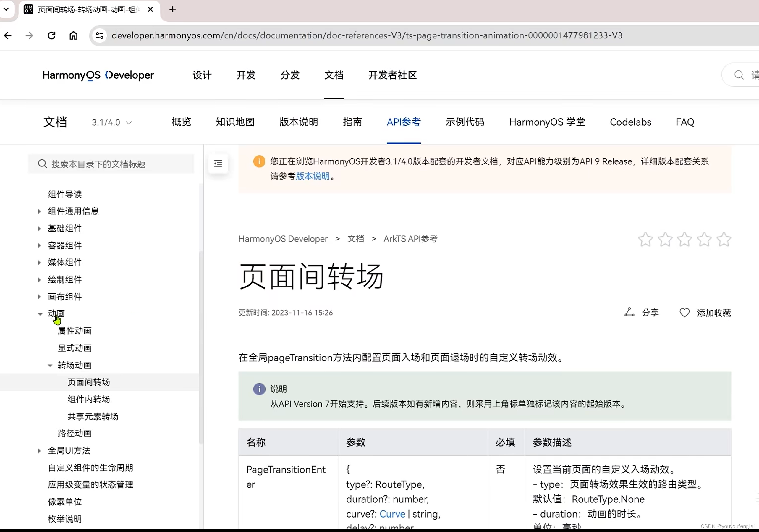Switch to the 示例代码 tab

[465, 122]
